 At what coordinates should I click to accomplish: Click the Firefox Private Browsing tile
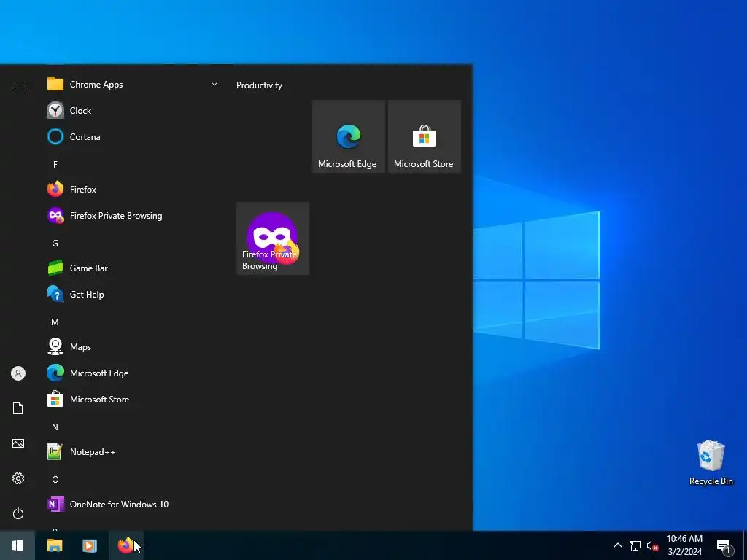click(x=273, y=238)
